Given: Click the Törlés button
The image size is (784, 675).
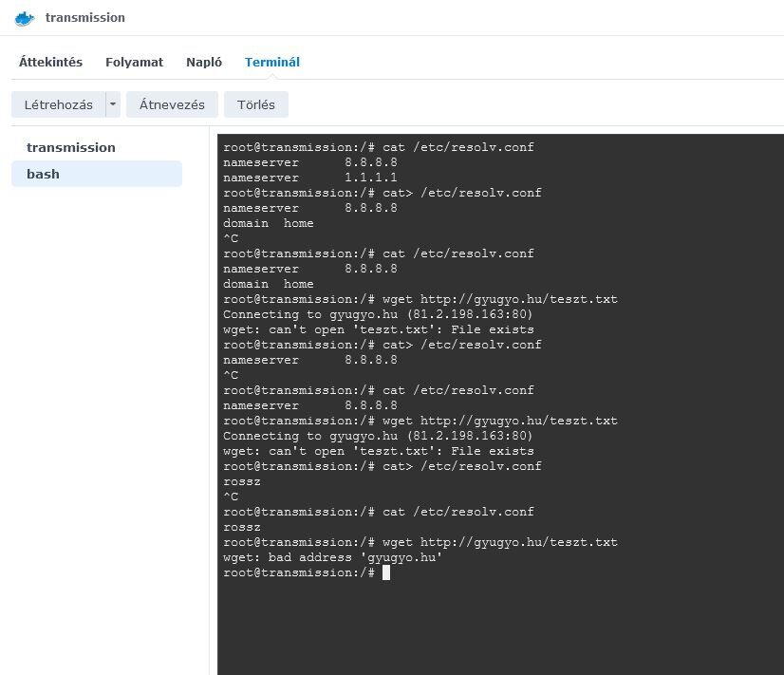Looking at the screenshot, I should pos(256,104).
